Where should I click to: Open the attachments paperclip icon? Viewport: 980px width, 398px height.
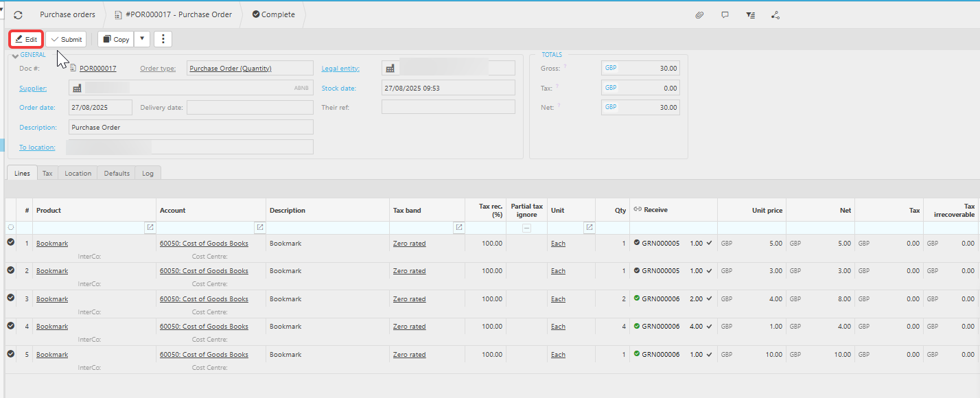(x=699, y=14)
